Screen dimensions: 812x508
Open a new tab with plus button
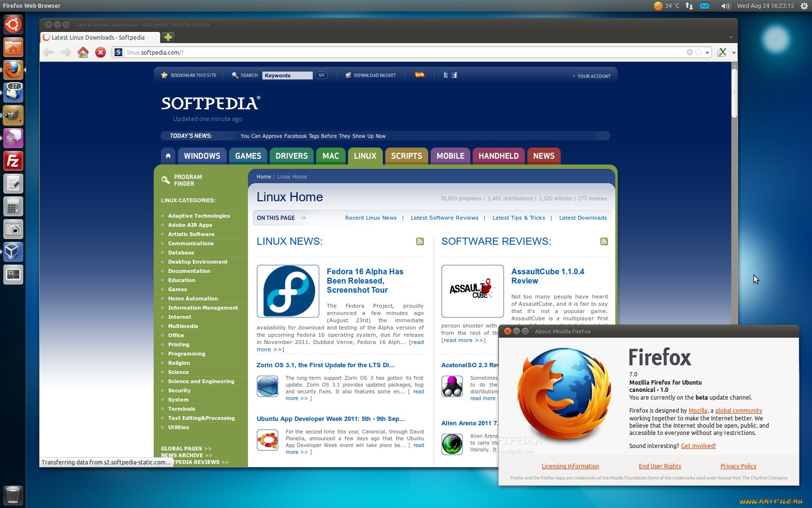168,37
